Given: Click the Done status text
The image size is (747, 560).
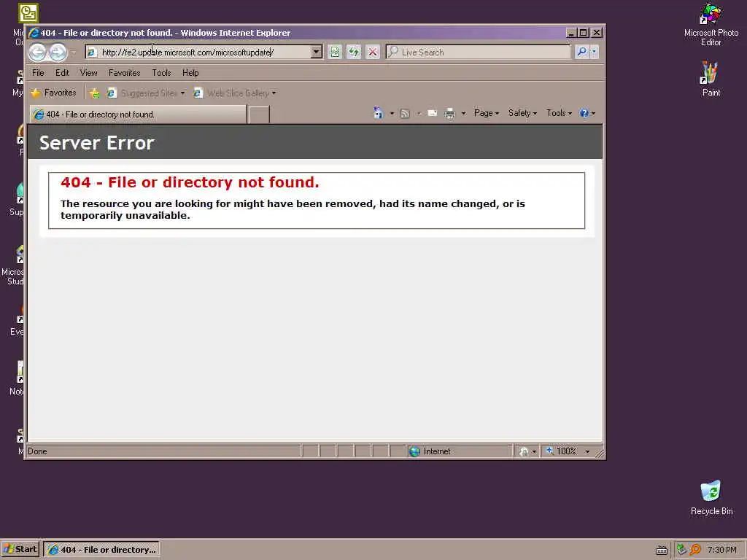Looking at the screenshot, I should (37, 451).
